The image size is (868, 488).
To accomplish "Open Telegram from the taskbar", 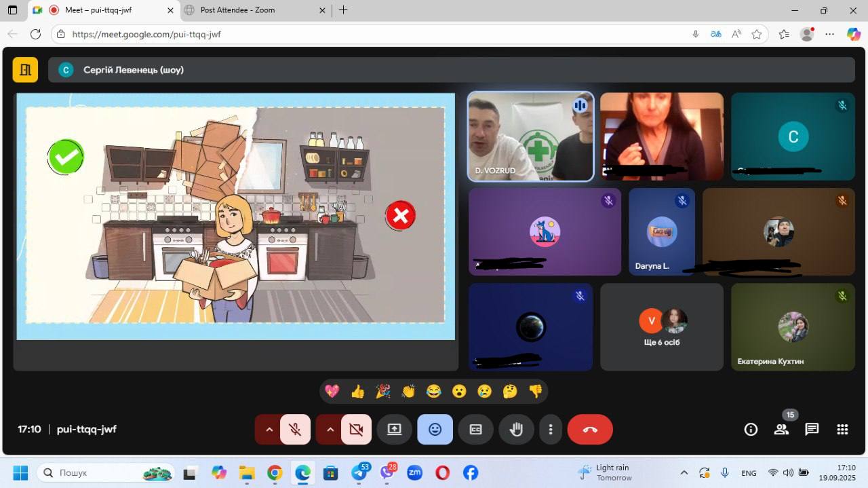I will (x=359, y=473).
